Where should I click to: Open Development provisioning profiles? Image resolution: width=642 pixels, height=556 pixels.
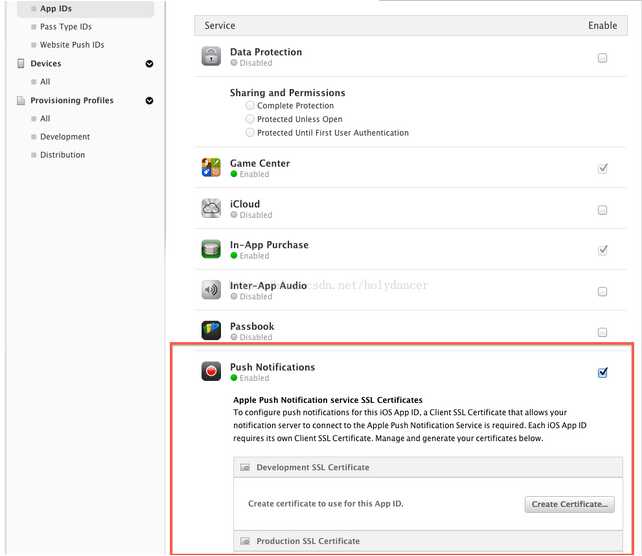pos(65,137)
